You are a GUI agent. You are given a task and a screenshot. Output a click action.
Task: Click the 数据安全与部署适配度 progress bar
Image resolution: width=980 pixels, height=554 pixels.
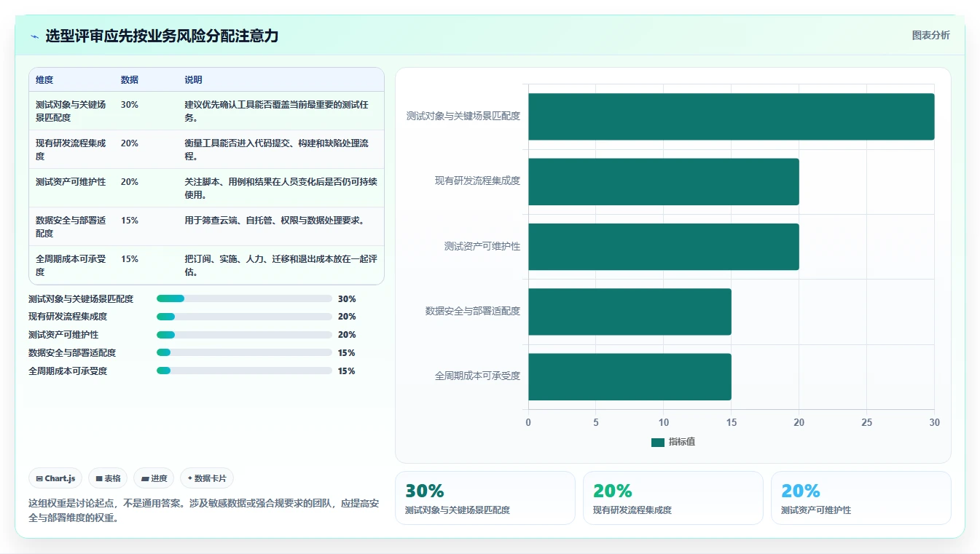[244, 353]
